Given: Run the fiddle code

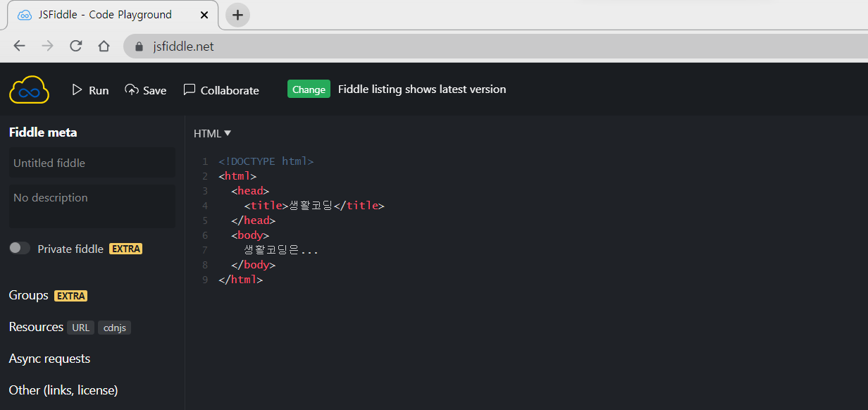Looking at the screenshot, I should 90,90.
